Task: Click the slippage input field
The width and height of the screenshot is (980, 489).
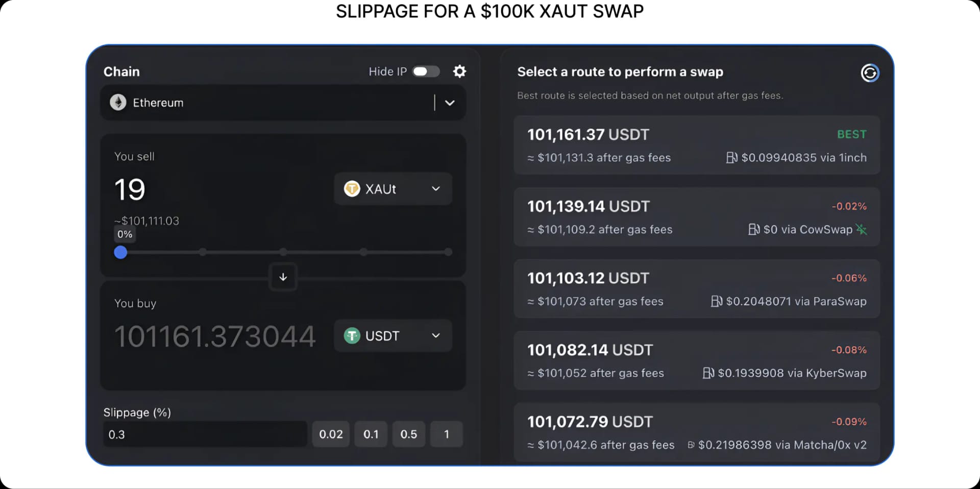Action: pos(204,434)
